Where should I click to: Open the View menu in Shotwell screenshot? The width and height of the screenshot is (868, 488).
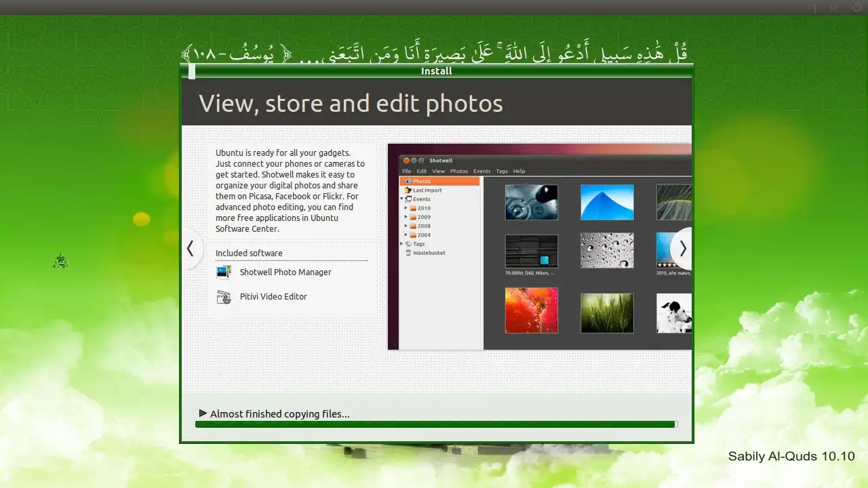click(439, 171)
